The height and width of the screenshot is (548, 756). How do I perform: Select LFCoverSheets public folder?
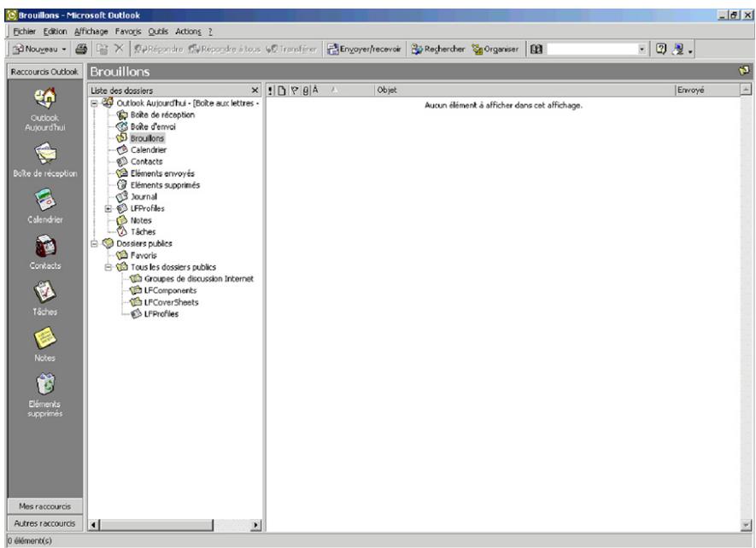click(x=171, y=302)
